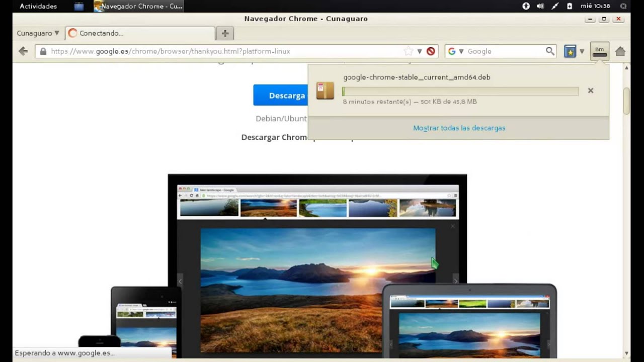Viewport: 644px width, 362px height.
Task: Click the network connection icon
Action: (555, 6)
